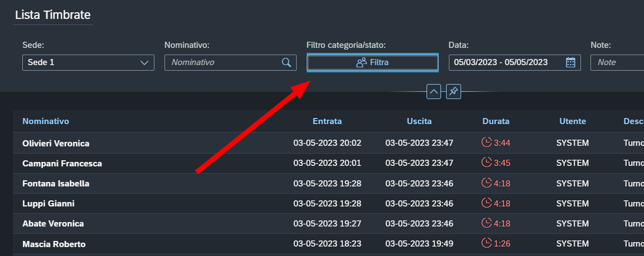This screenshot has width=644, height=256.
Task: Click the date range field 05/03/2023 - 05/05/2023
Action: 515,62
